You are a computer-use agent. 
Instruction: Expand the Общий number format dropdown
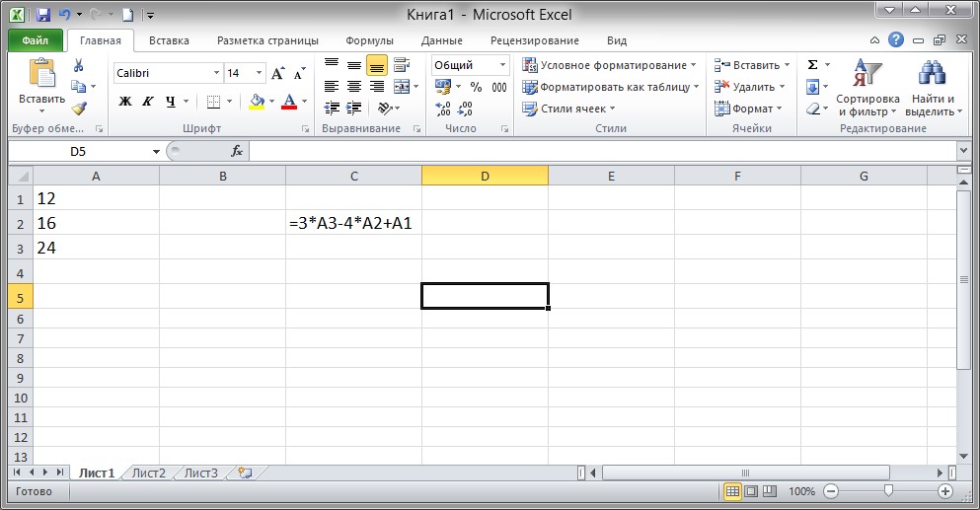point(502,65)
